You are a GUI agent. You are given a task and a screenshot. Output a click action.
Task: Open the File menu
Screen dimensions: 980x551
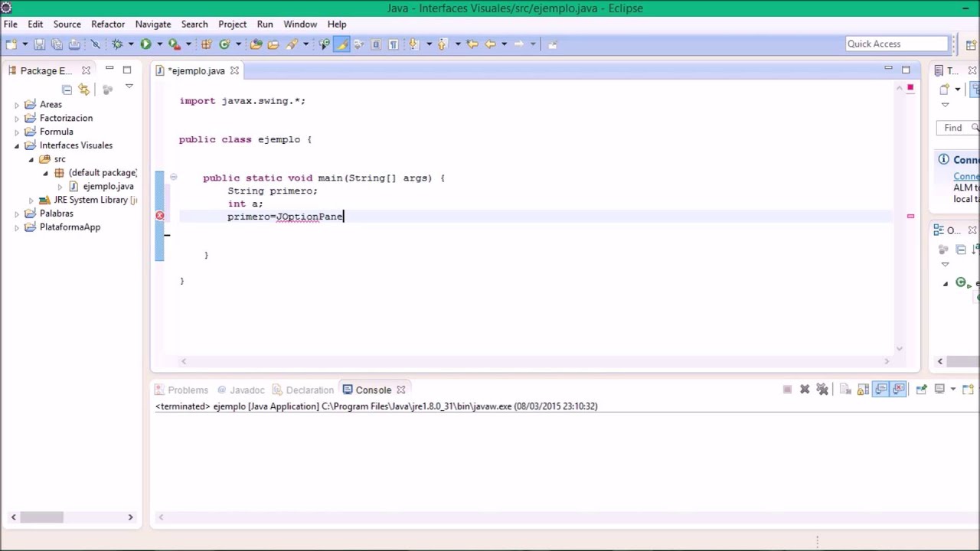point(11,24)
